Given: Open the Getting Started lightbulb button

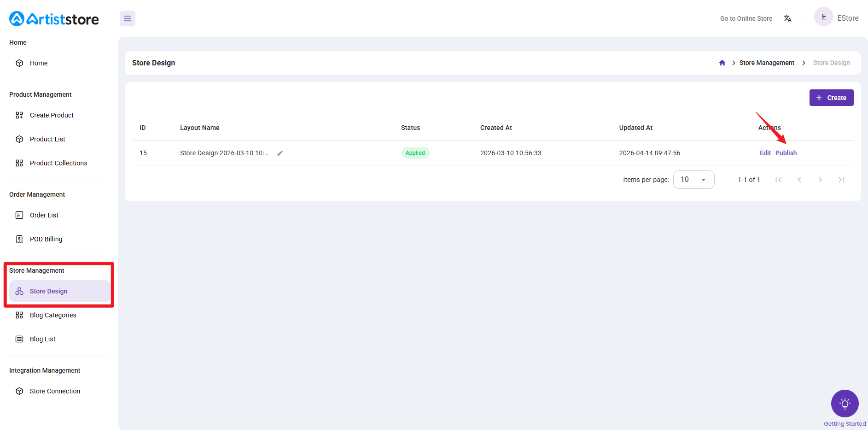Looking at the screenshot, I should (x=845, y=404).
